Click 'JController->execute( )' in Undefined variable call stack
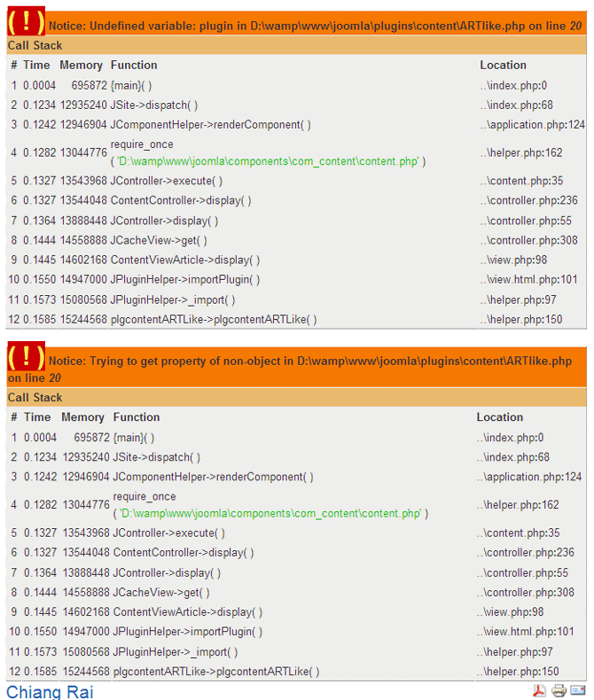The height and width of the screenshot is (700, 594). point(166,181)
